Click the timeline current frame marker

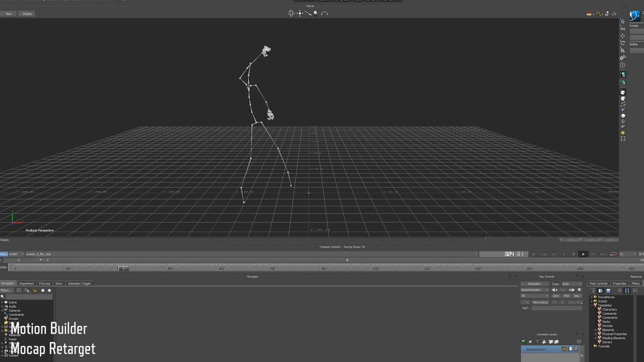123,268
